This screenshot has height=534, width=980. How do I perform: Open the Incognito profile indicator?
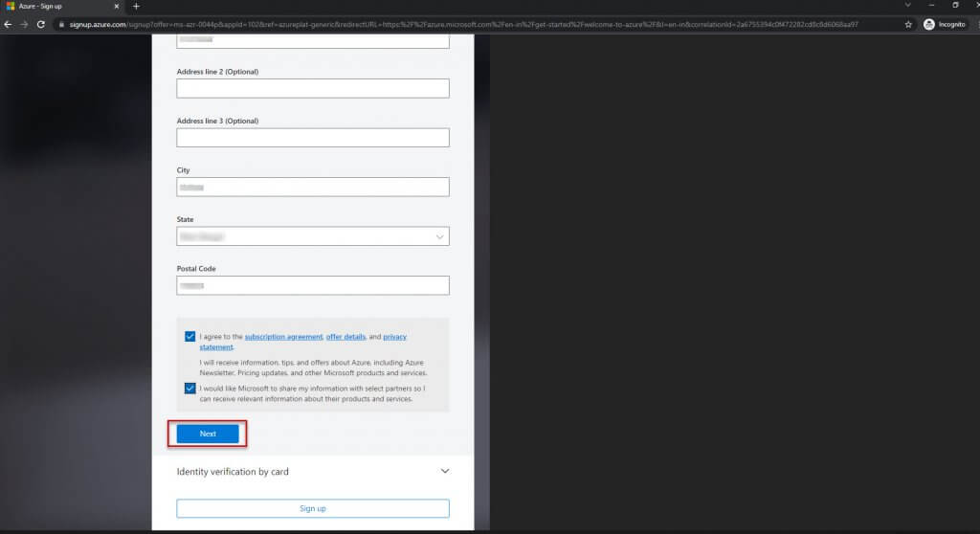click(x=945, y=24)
